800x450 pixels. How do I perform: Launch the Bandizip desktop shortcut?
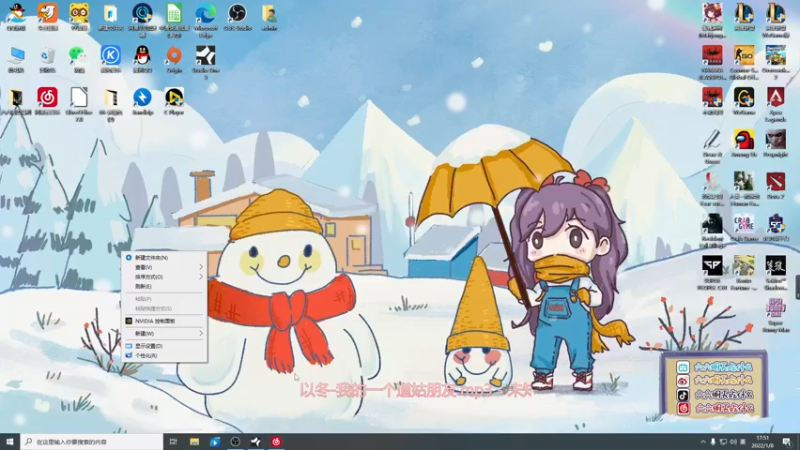tap(142, 101)
